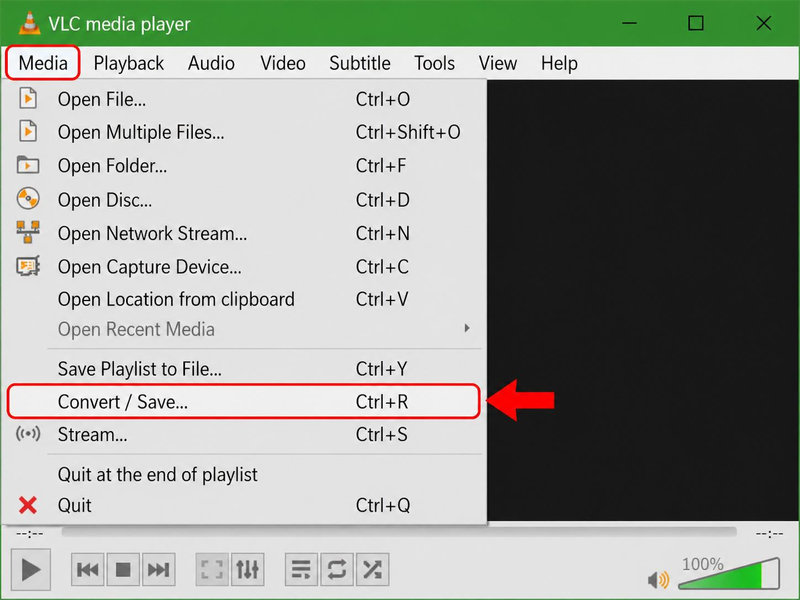Select Save Playlist to File...
Viewport: 800px width, 600px height.
point(244,368)
